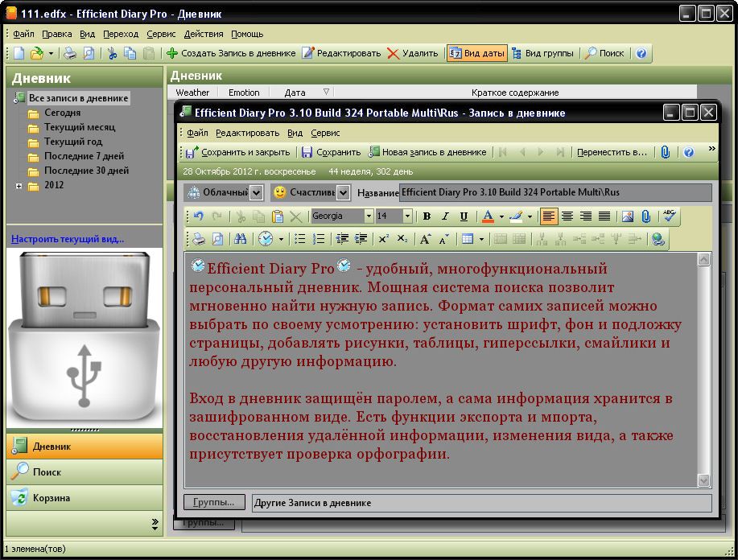Apply superscript formatting
This screenshot has height=560, width=738.
(x=384, y=239)
